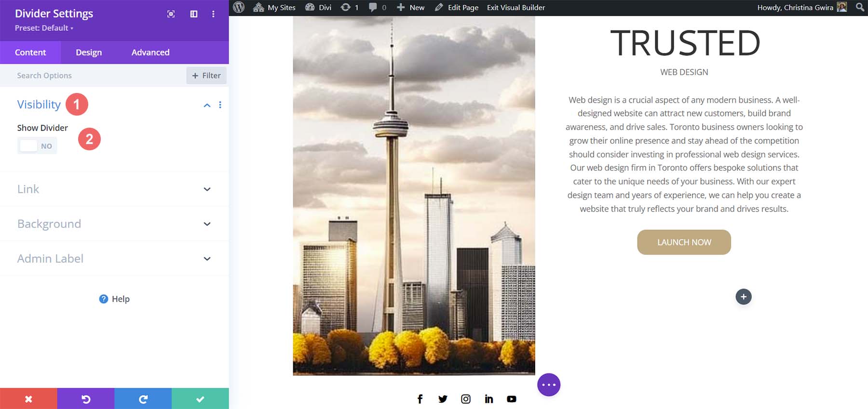Click the expand modal fullscreen icon
This screenshot has width=868, height=409.
click(171, 14)
